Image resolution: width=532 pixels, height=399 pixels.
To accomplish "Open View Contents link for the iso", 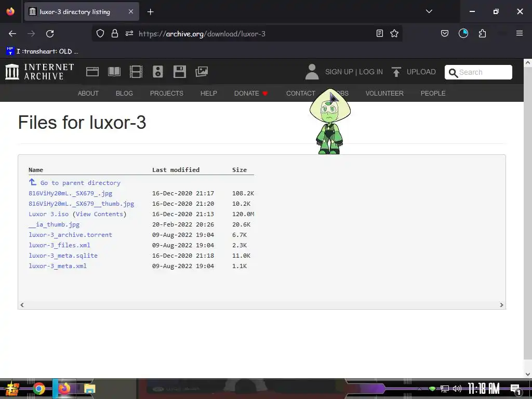I will click(99, 214).
